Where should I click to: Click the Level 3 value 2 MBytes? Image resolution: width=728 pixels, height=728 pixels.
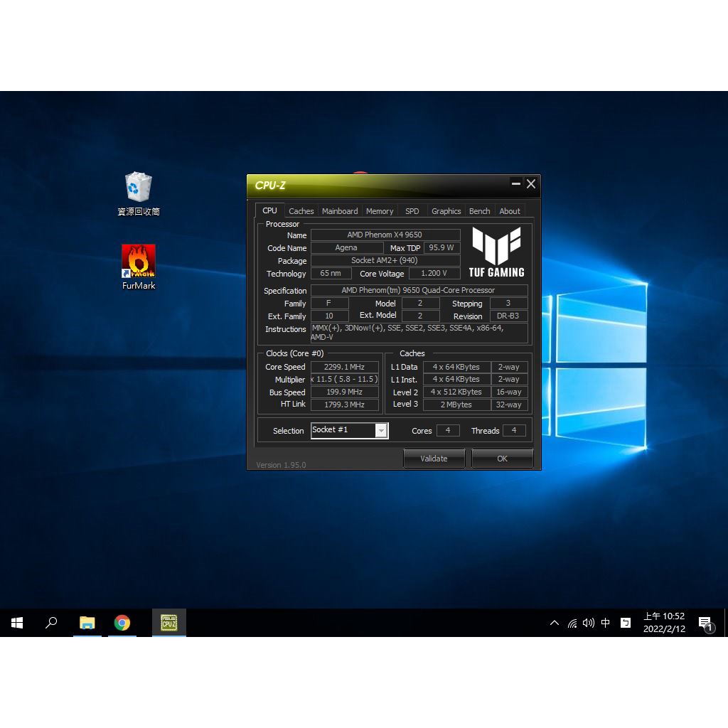(456, 405)
